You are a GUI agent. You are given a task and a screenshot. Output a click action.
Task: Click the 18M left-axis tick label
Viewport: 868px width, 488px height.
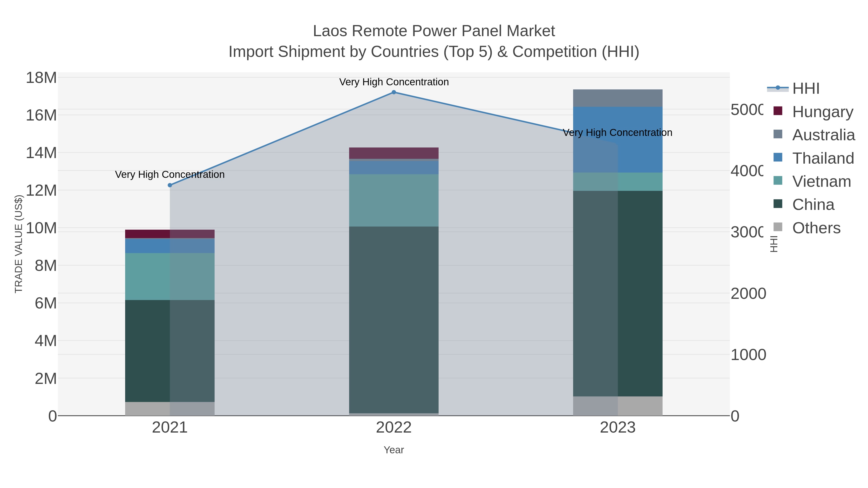tap(41, 78)
